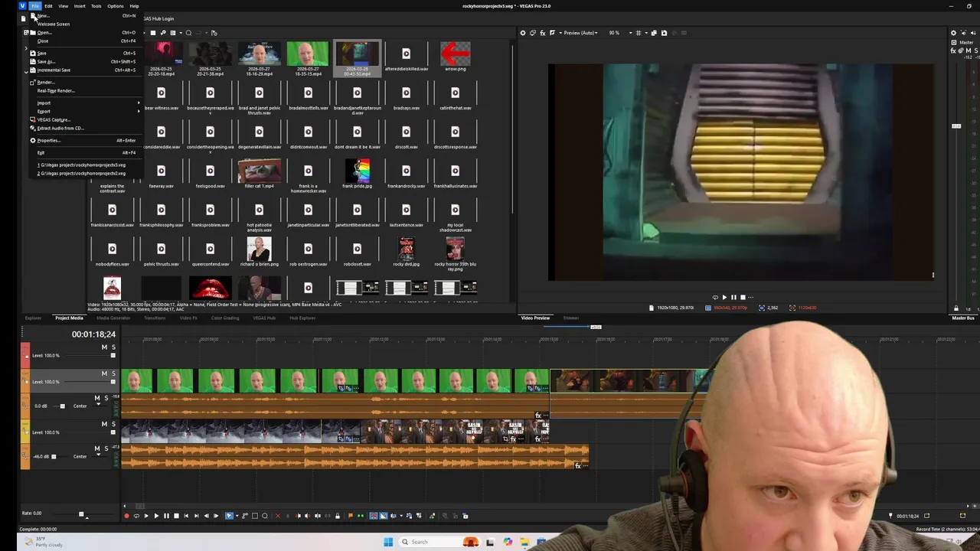Click the Record button on transport bar

pyautogui.click(x=126, y=516)
